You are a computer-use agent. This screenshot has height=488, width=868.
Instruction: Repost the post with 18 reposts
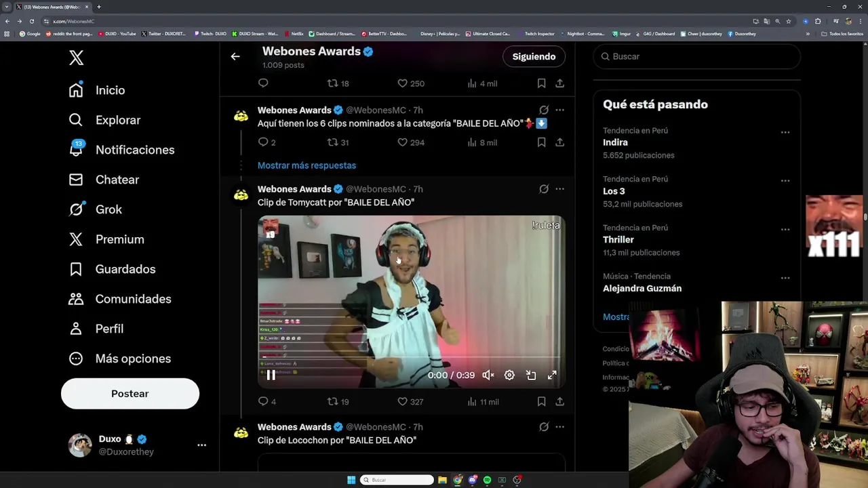tap(338, 83)
